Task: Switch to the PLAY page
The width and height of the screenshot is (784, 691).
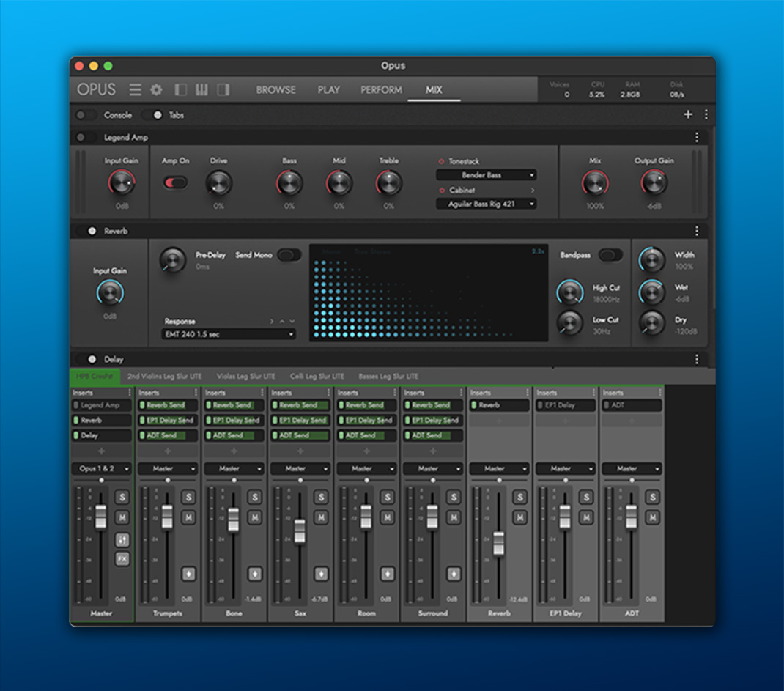Action: 328,90
